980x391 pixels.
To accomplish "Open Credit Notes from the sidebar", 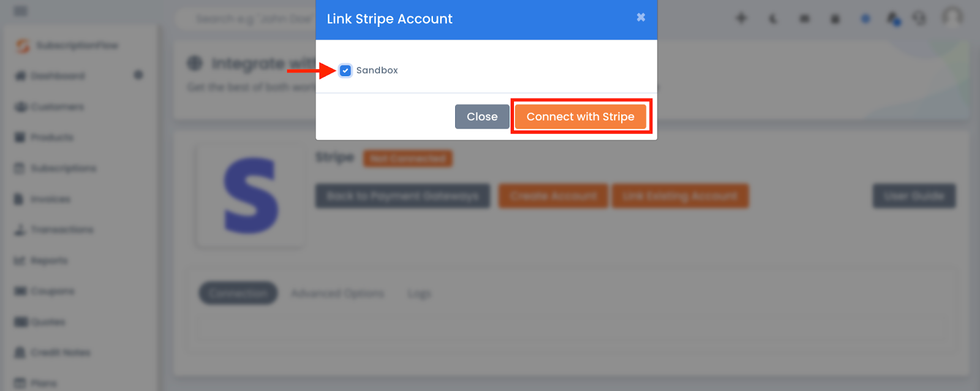I will point(61,352).
